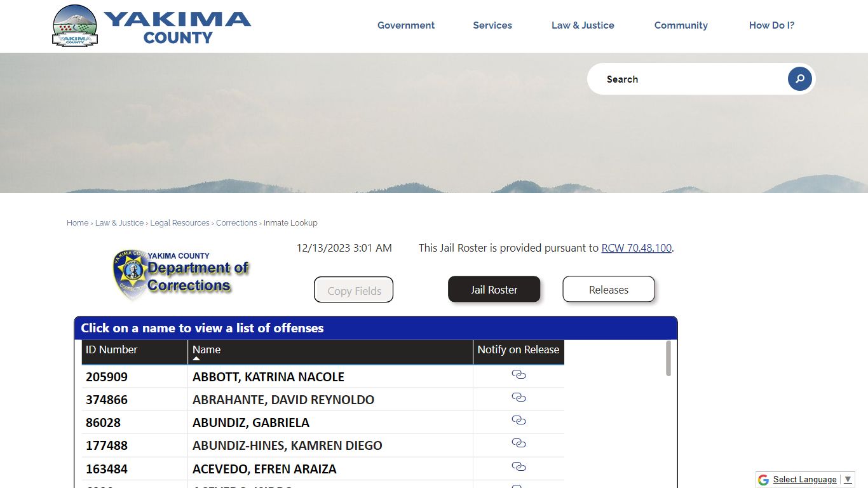Sort by Name column header

coord(330,352)
